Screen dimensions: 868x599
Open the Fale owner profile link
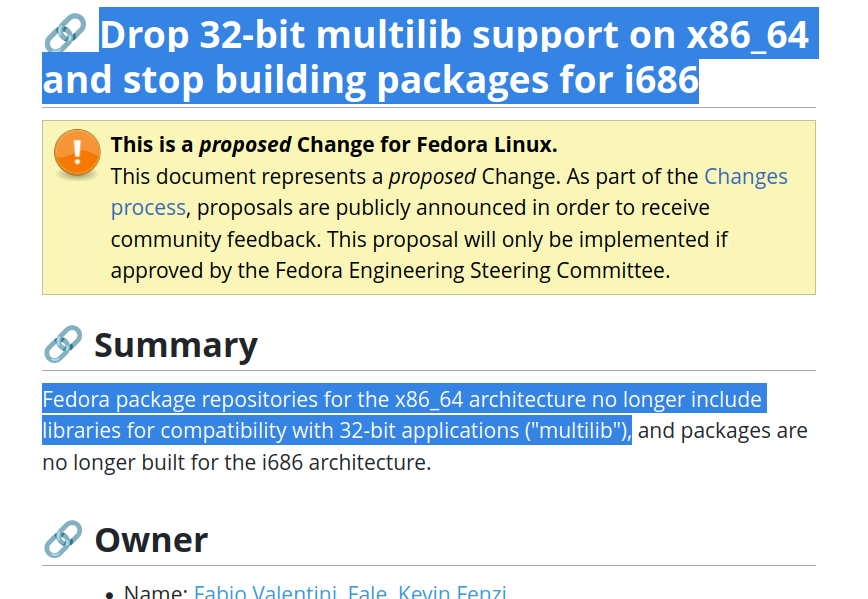(367, 592)
